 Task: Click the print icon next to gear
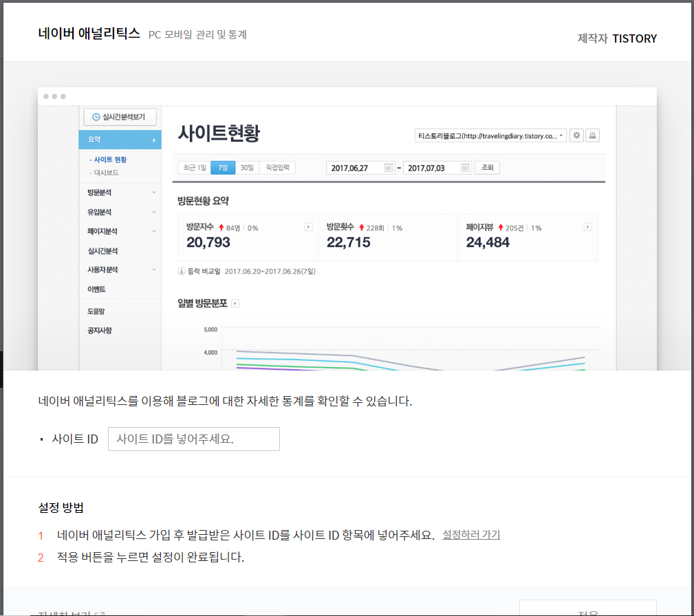point(592,135)
